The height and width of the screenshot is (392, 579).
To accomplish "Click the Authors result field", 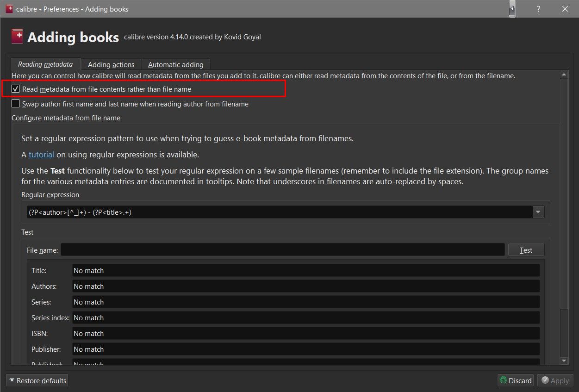I will pos(306,286).
